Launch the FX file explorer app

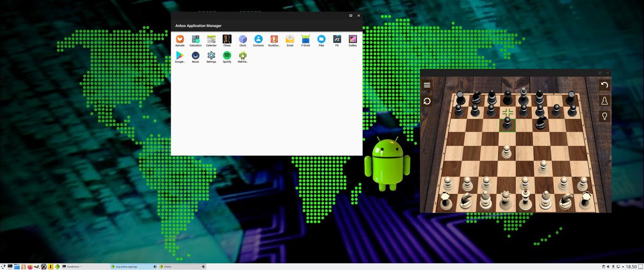[x=337, y=40]
